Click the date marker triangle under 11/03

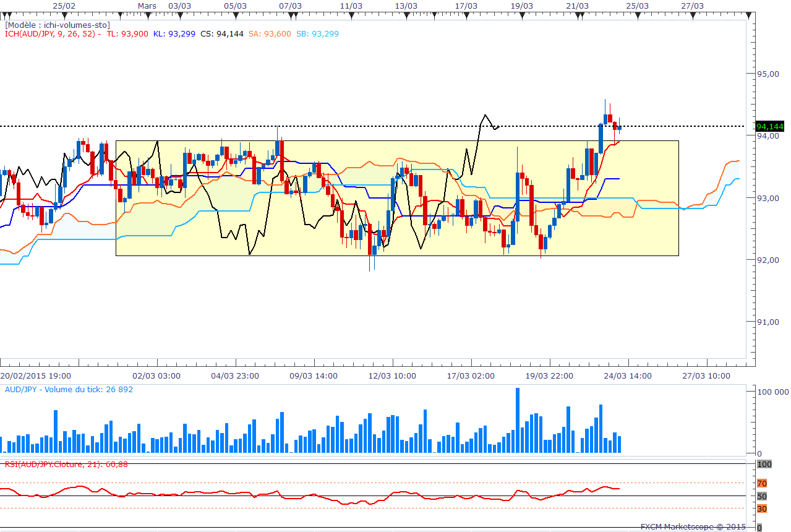(x=351, y=16)
